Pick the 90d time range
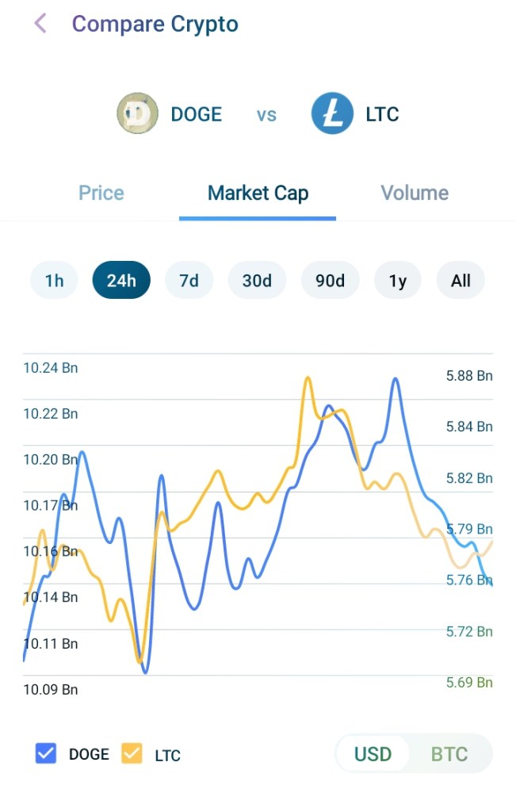 pos(330,280)
